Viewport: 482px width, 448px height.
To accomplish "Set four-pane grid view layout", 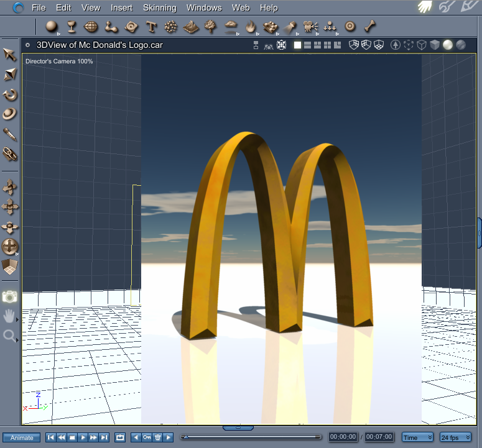I will [328, 45].
